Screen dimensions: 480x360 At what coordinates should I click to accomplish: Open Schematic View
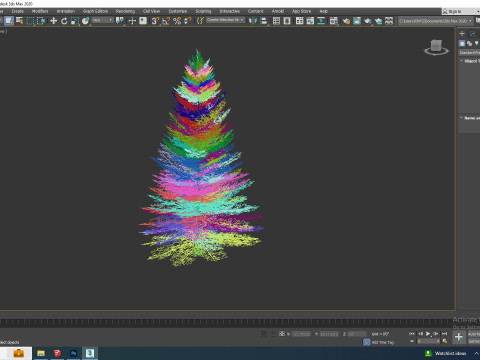[x=321, y=21]
